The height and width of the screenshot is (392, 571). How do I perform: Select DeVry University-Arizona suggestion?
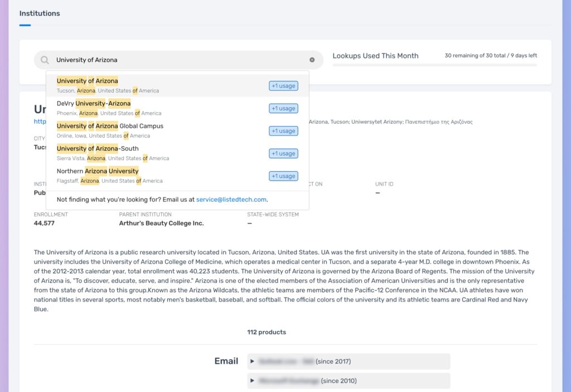177,108
